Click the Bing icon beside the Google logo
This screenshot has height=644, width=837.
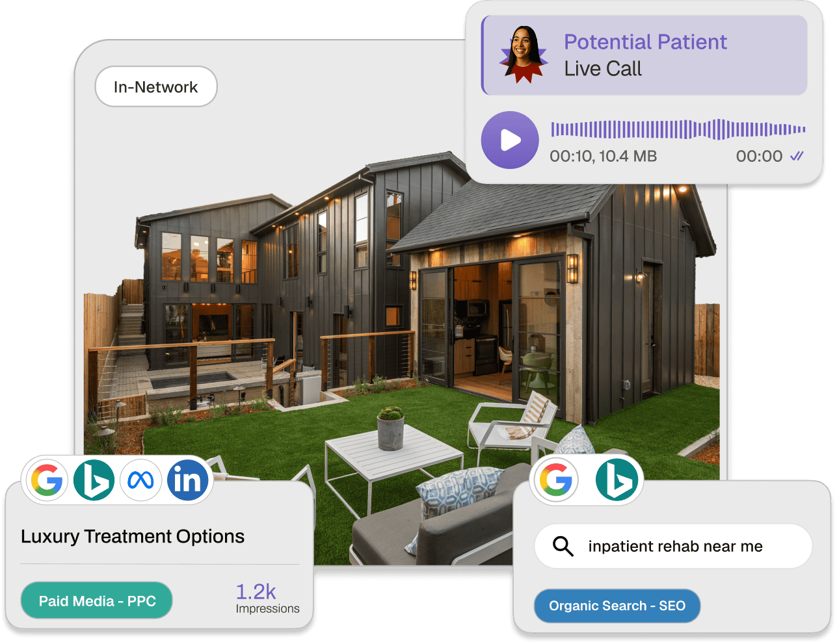[x=94, y=480]
